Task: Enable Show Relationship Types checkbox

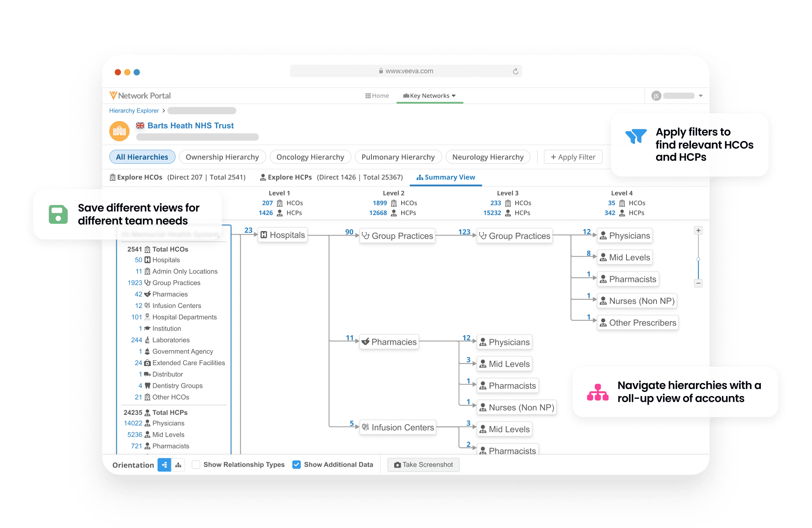Action: (196, 465)
